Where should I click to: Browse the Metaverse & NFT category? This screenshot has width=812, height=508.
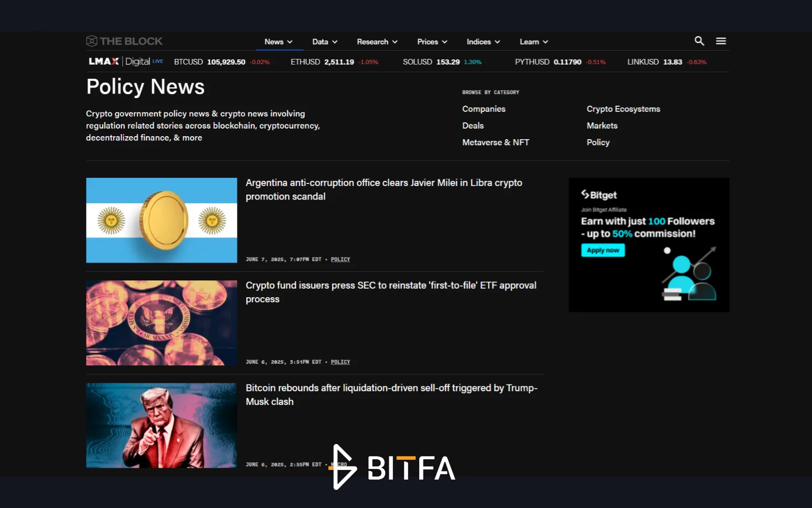point(496,142)
